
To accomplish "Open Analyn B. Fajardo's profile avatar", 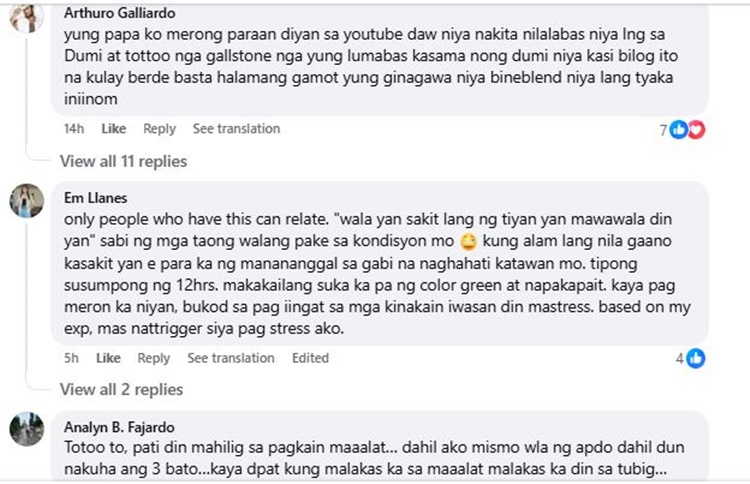I will [x=26, y=428].
